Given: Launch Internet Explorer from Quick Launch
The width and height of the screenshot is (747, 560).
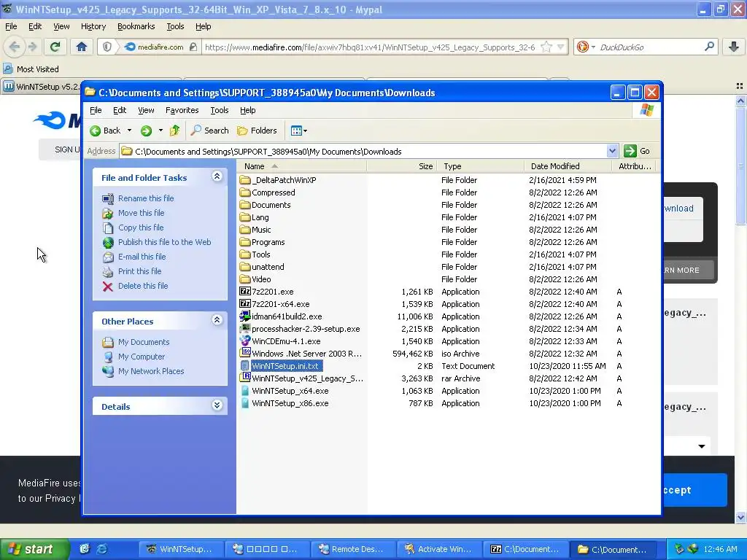Looking at the screenshot, I should tap(102, 549).
